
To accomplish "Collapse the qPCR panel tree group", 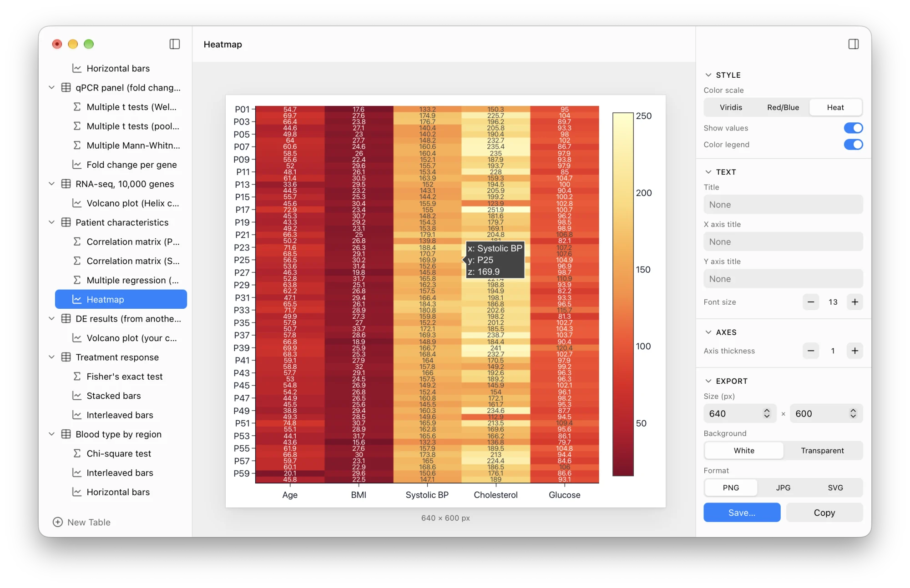I will pos(52,87).
